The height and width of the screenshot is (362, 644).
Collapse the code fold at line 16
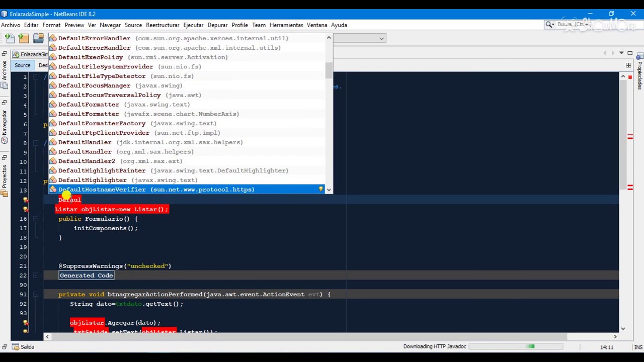coord(35,219)
